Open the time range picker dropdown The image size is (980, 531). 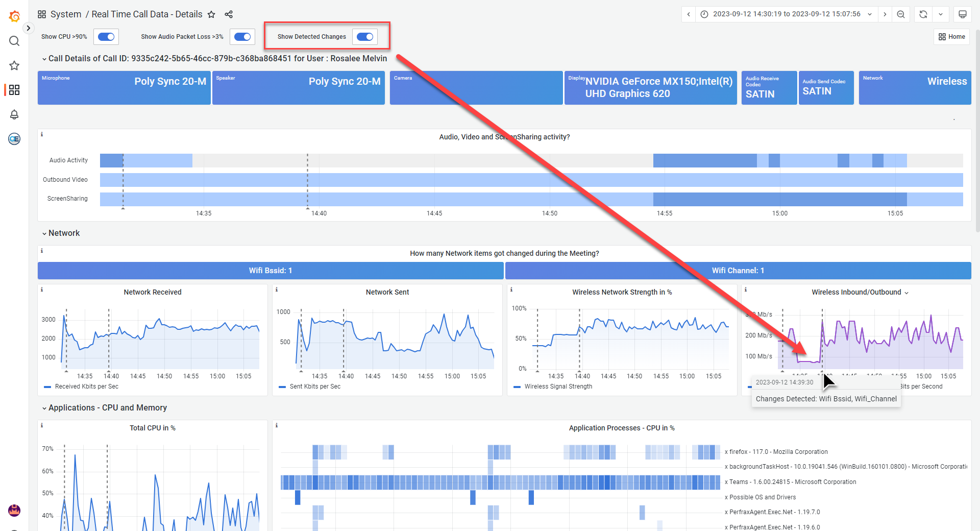click(787, 14)
